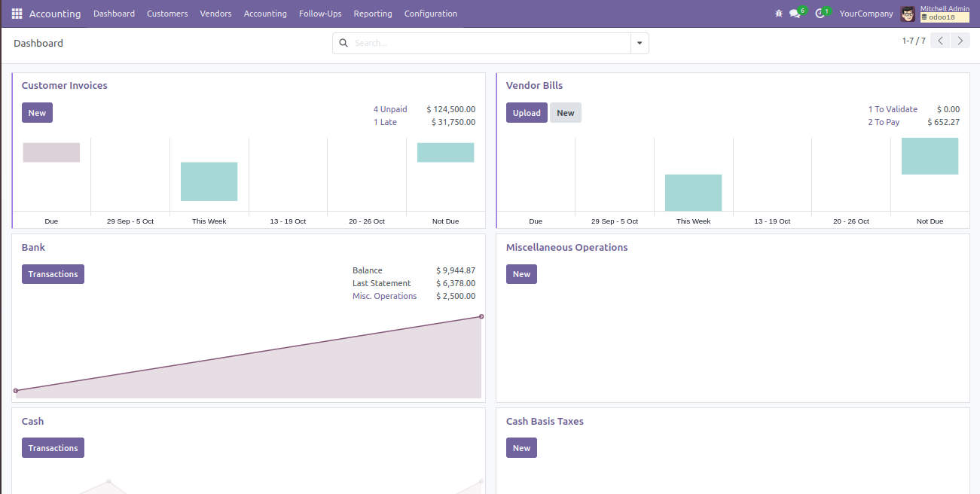980x494 pixels.
Task: Go to previous page arrow
Action: point(940,41)
